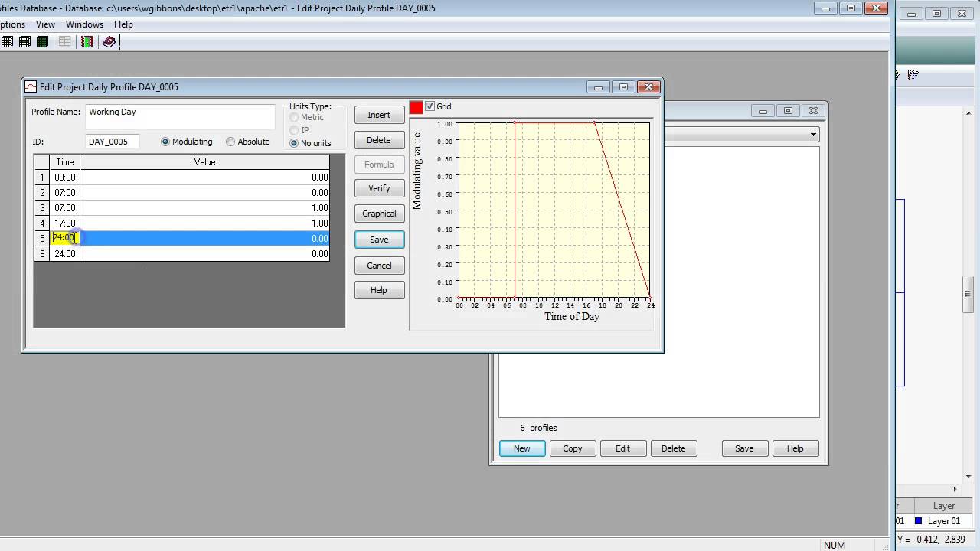Open the partially visible Options menu

[x=12, y=24]
